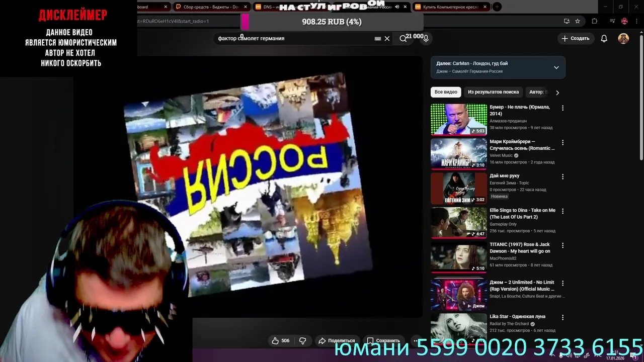The width and height of the screenshot is (644, 362).
Task: Open YouTube account avatar menu
Action: [623, 38]
